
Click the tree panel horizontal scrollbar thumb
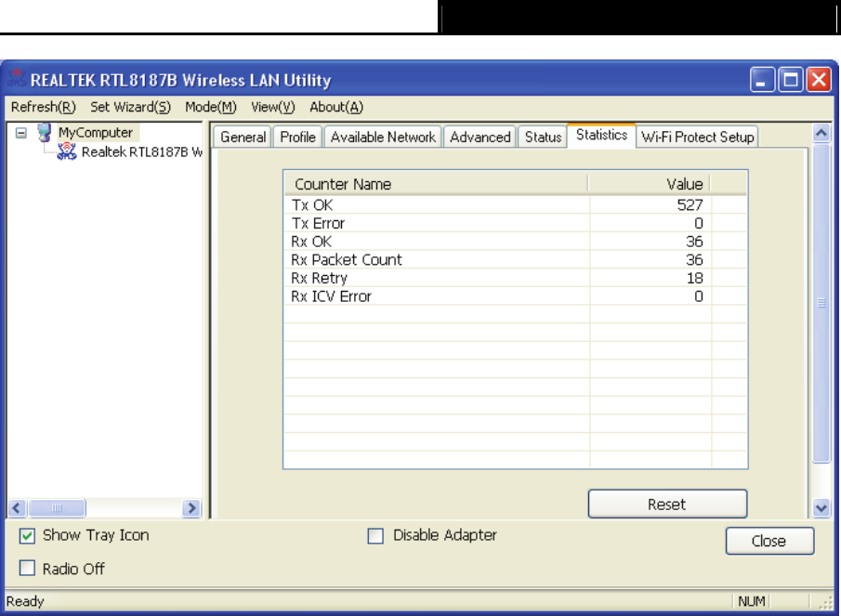(x=57, y=507)
